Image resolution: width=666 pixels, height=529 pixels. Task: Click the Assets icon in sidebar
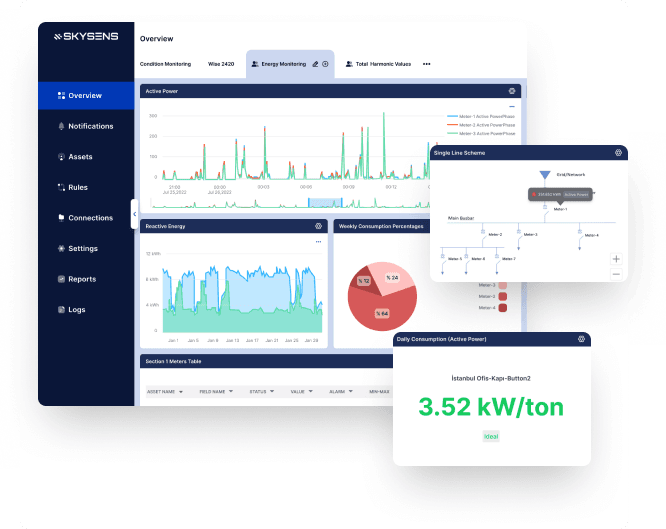pyautogui.click(x=61, y=157)
